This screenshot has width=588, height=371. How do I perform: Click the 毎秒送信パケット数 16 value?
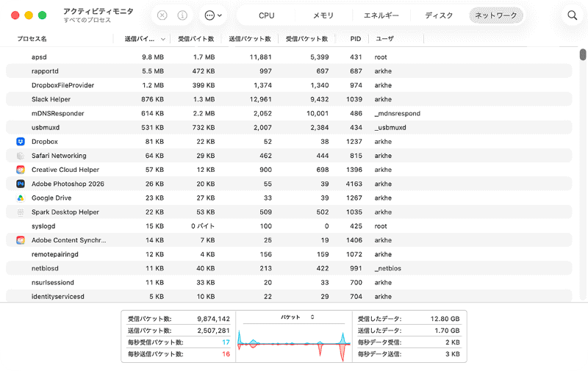(226, 354)
